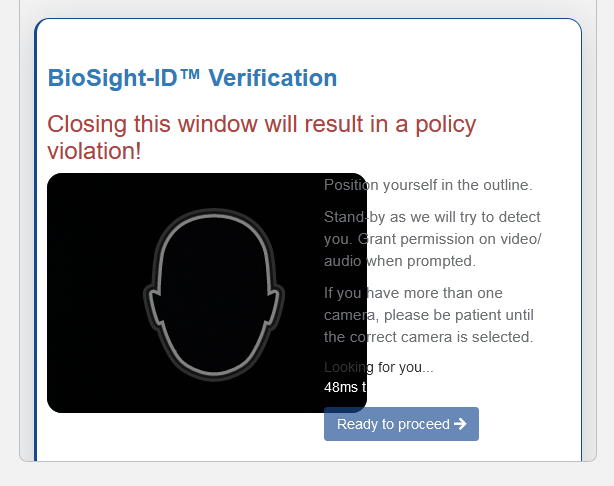Click the "Grant permission on video/audio" paragraph
Image resolution: width=614 pixels, height=486 pixels.
coord(432,239)
